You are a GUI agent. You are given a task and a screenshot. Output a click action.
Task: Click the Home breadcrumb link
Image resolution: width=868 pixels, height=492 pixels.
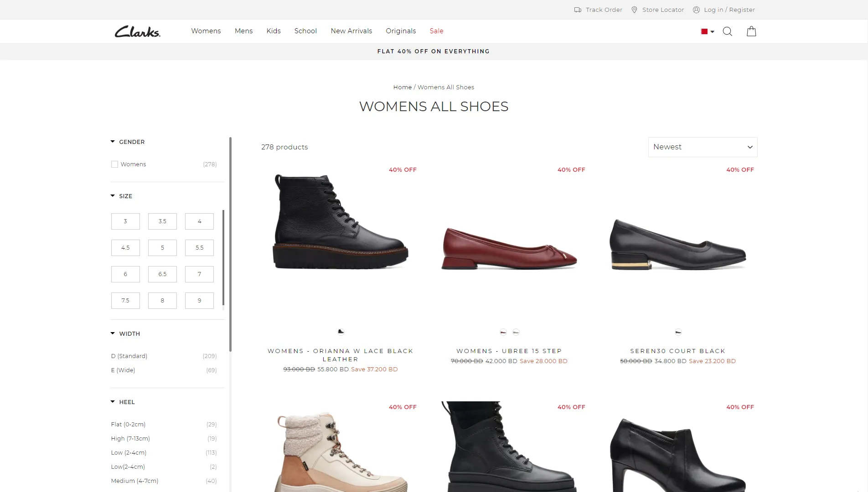(x=402, y=87)
